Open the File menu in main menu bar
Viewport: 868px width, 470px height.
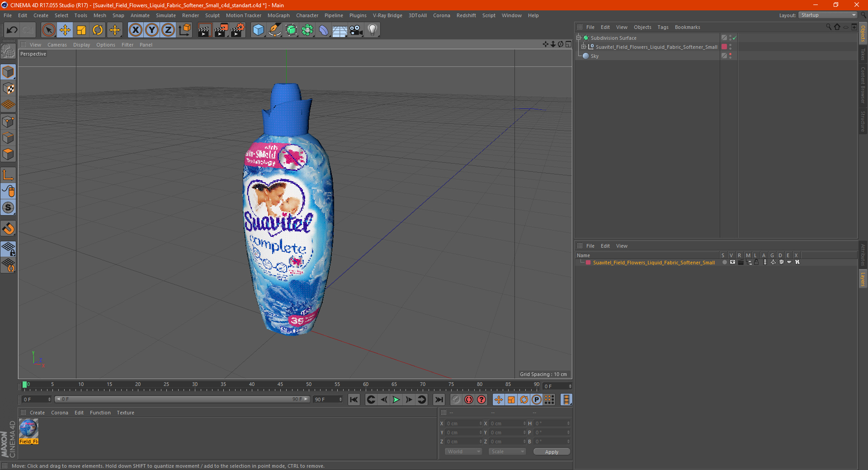8,15
